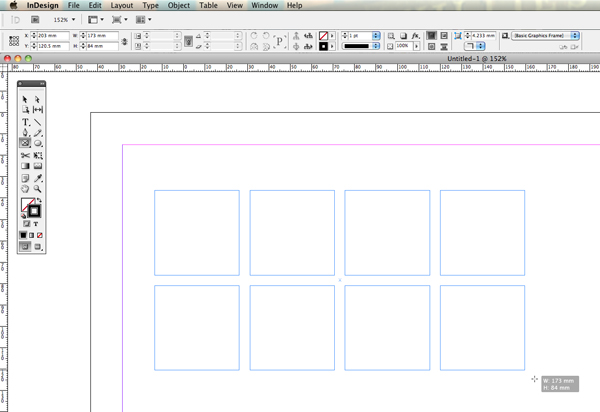Enable Apply Gradient button in Tools panel

31,235
